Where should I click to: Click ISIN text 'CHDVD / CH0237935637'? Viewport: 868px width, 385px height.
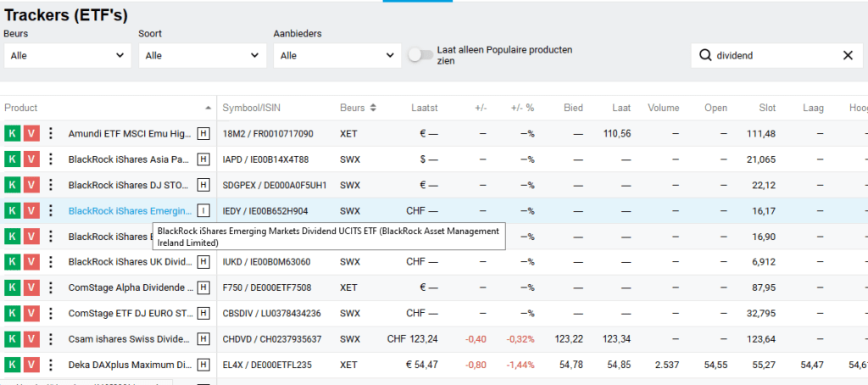click(272, 339)
